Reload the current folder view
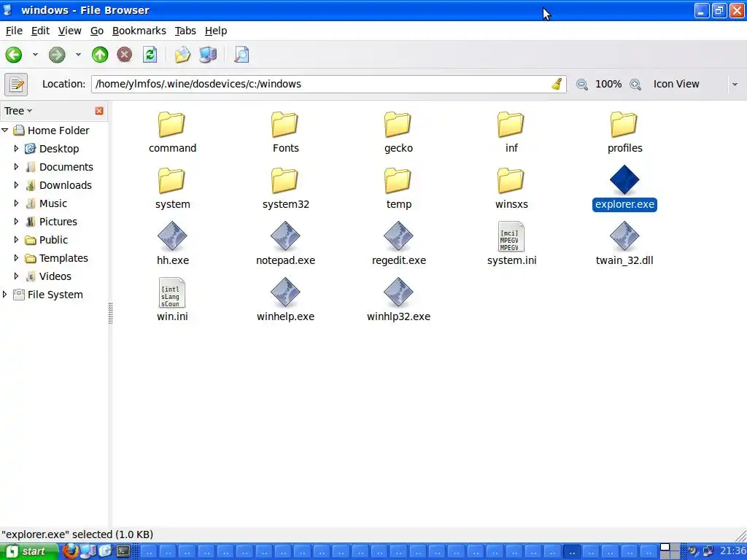This screenshot has height=560, width=747. pyautogui.click(x=150, y=55)
